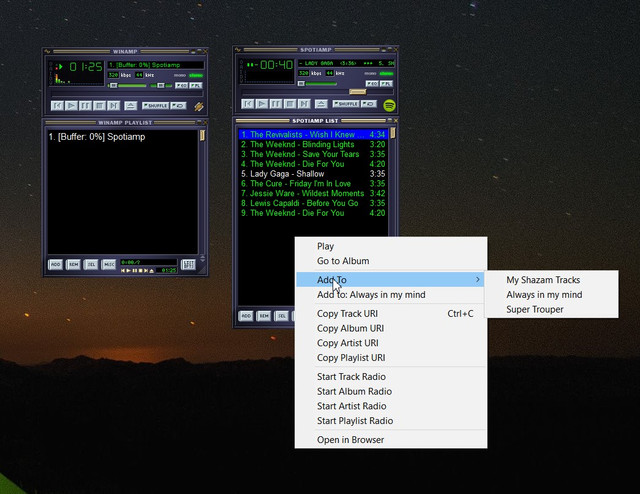The height and width of the screenshot is (494, 640).
Task: Select The Revivalists - Wish I Knew track
Action: pos(313,135)
